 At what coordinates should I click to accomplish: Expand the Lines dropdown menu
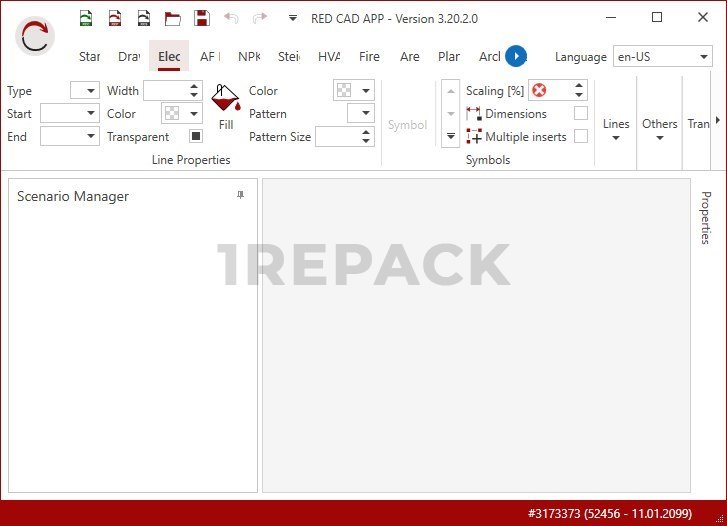pyautogui.click(x=616, y=130)
